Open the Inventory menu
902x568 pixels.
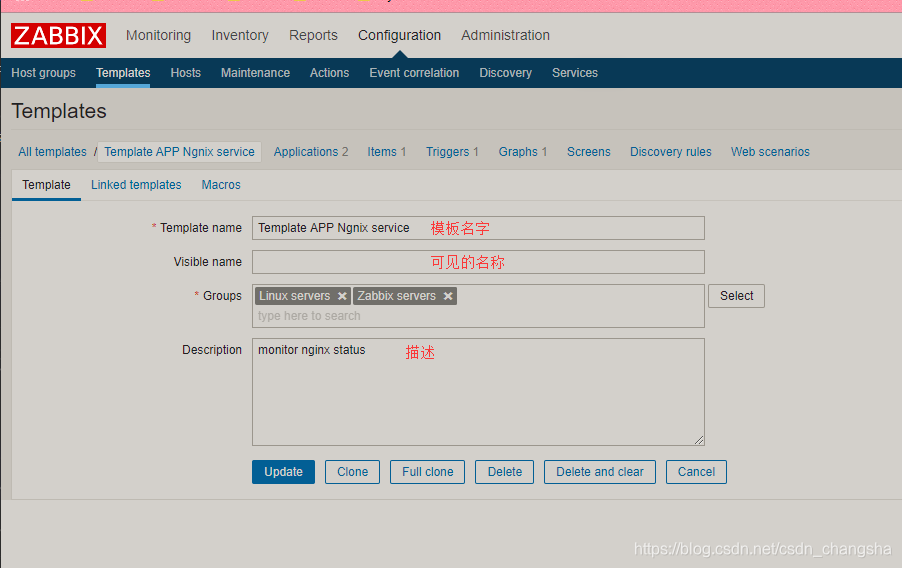(x=240, y=35)
